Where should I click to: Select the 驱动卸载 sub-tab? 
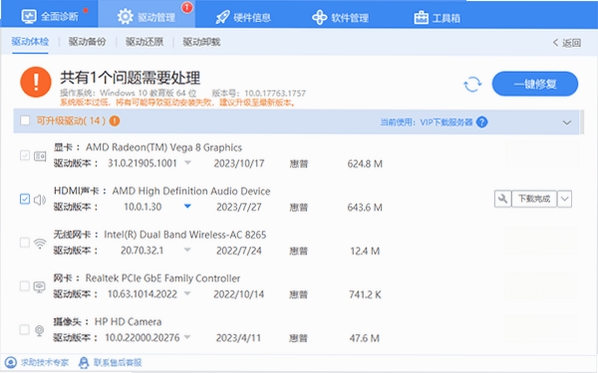(x=201, y=42)
